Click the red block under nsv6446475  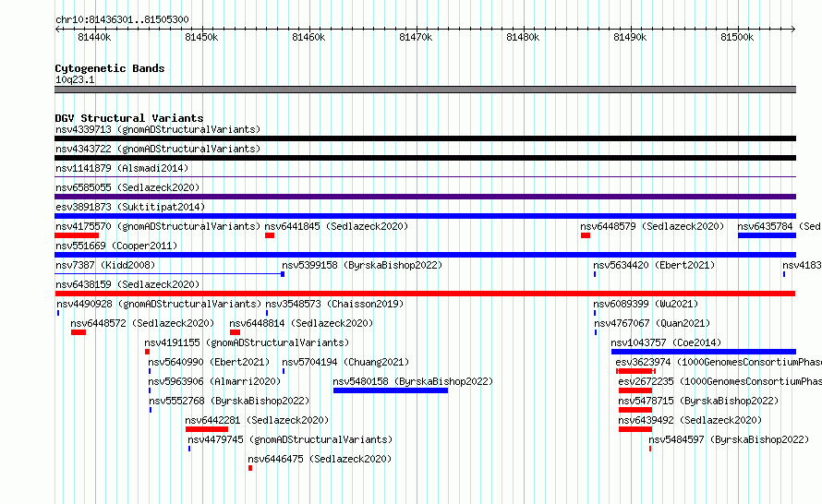point(250,468)
